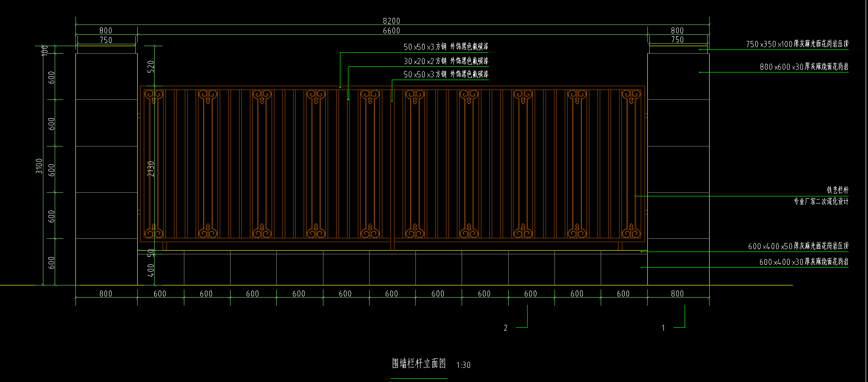The image size is (868, 382).
Task: Select the 30x20x2方钢 外饰黑色氟碳漆 annotation
Action: click(x=446, y=61)
